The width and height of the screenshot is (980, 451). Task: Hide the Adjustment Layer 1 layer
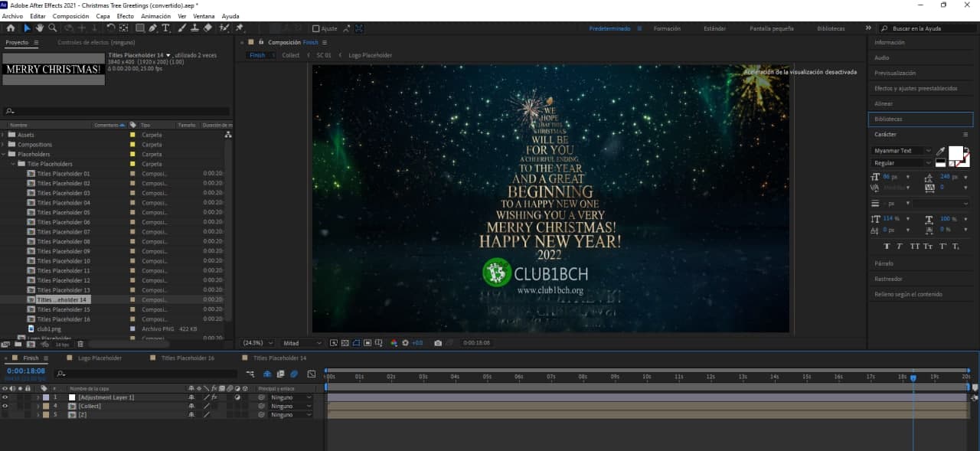pyautogui.click(x=5, y=397)
